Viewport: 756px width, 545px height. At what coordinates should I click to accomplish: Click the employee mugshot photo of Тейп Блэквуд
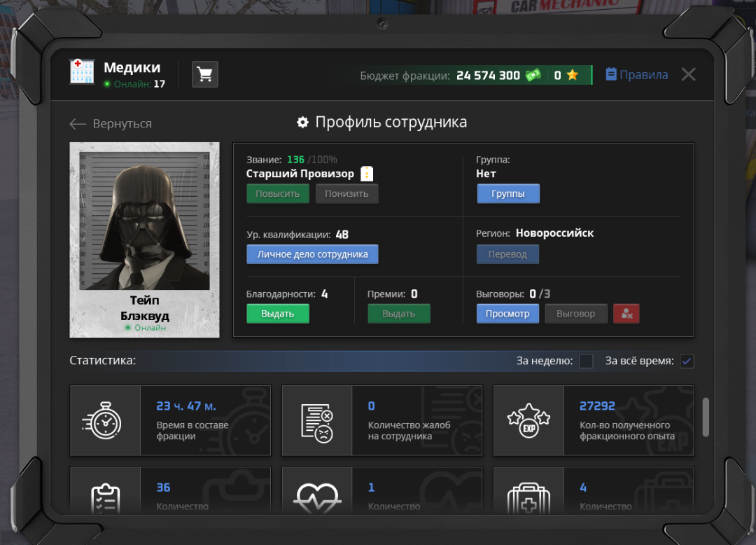[144, 221]
